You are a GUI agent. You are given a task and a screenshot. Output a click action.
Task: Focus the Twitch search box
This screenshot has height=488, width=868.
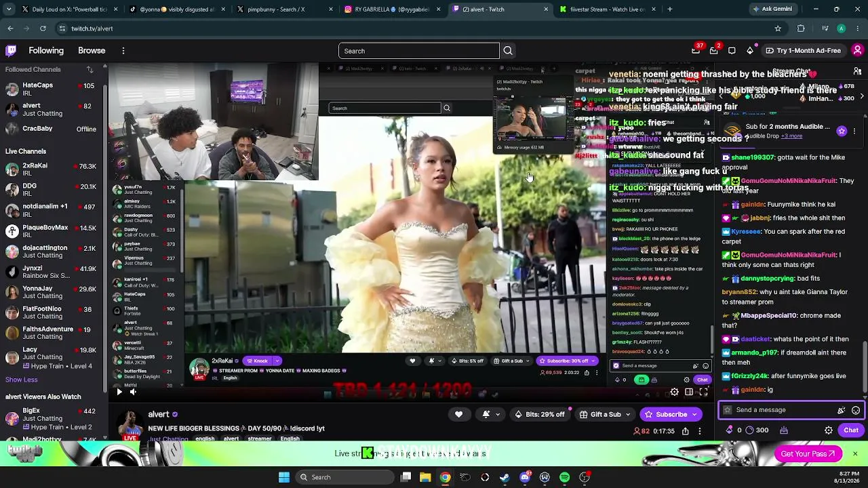pyautogui.click(x=419, y=51)
